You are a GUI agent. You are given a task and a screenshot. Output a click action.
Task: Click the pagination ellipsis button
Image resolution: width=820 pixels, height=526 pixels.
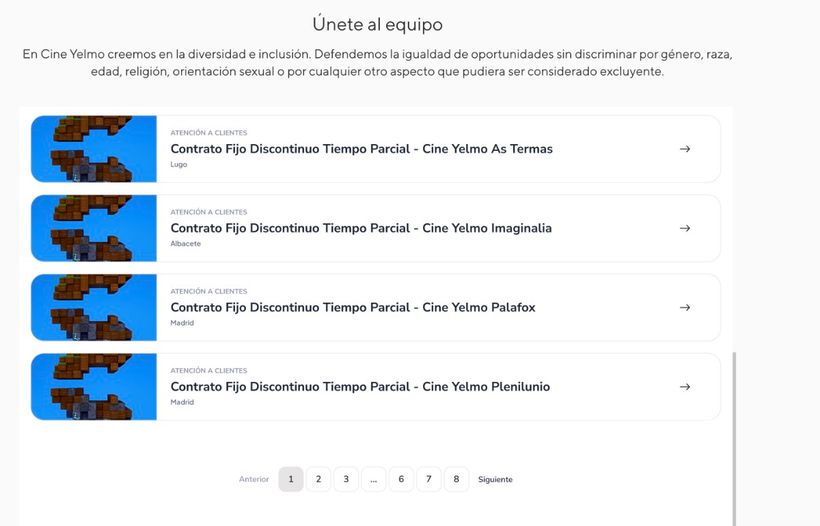(373, 479)
